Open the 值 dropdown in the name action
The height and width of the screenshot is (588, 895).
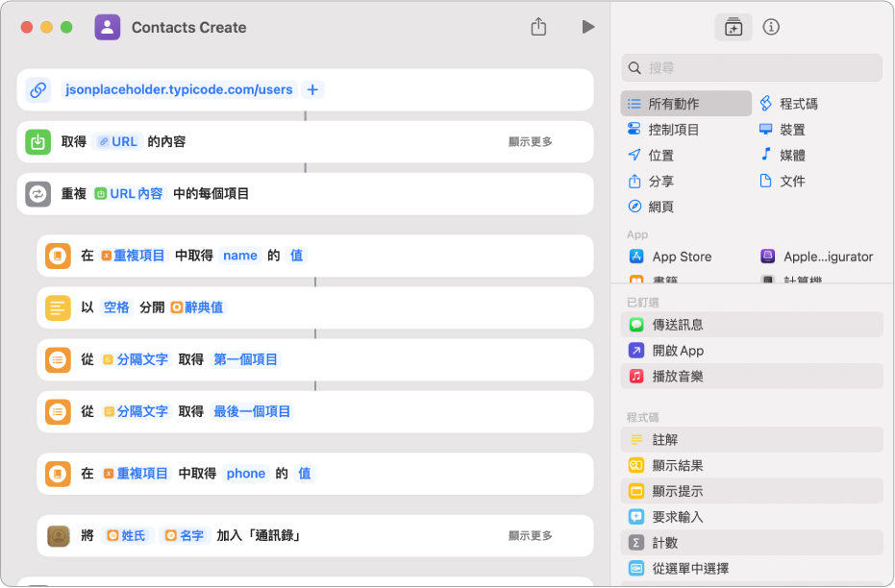click(x=297, y=256)
